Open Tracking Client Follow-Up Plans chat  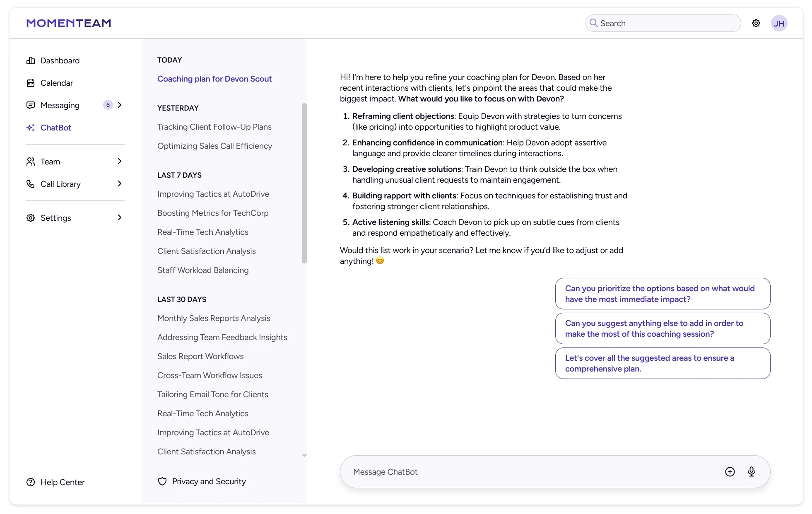point(214,127)
